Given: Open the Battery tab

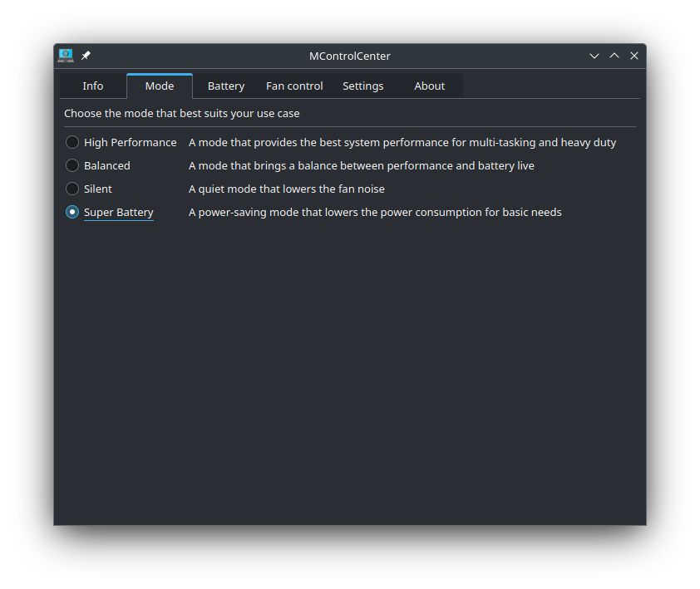Looking at the screenshot, I should pyautogui.click(x=225, y=86).
